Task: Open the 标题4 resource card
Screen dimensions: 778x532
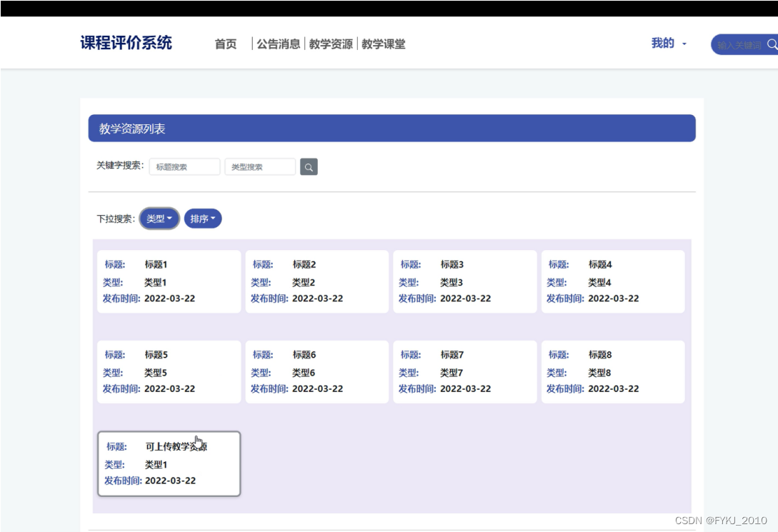Action: [613, 281]
